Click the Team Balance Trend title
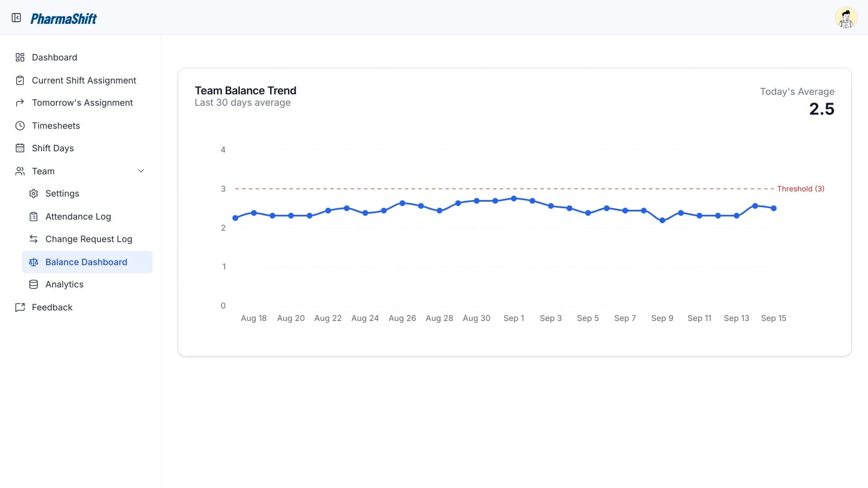 point(246,91)
